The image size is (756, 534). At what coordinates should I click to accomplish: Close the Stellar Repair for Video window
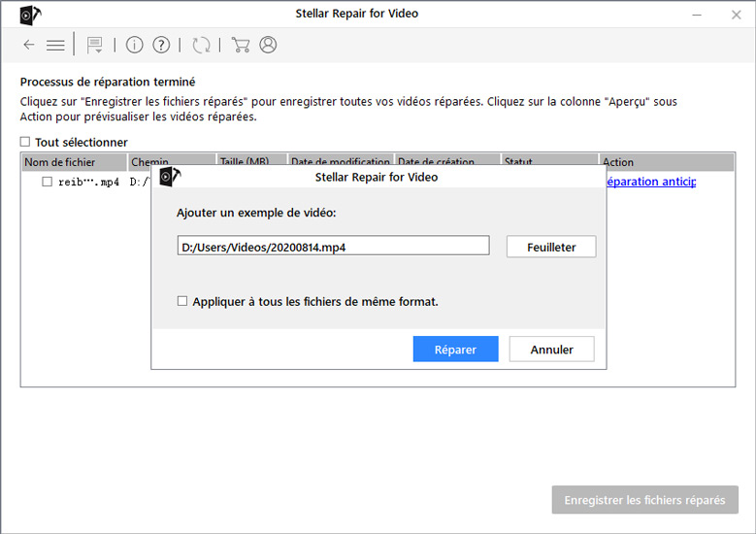[x=736, y=15]
